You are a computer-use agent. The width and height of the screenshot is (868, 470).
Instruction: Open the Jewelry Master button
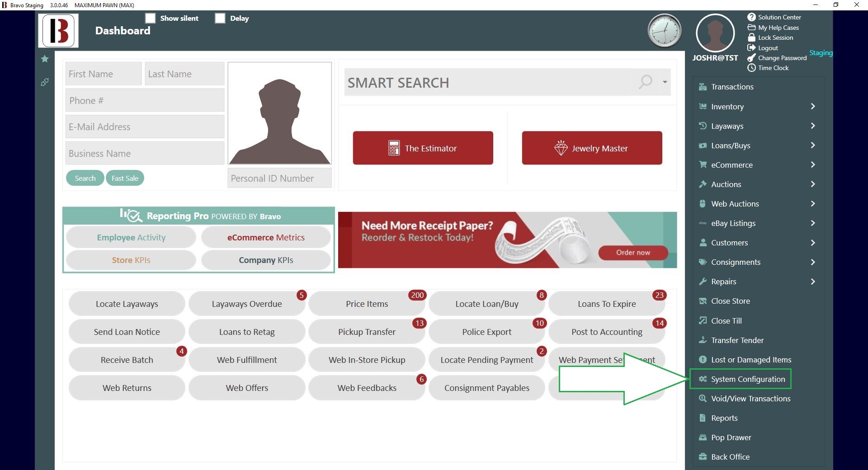point(592,148)
